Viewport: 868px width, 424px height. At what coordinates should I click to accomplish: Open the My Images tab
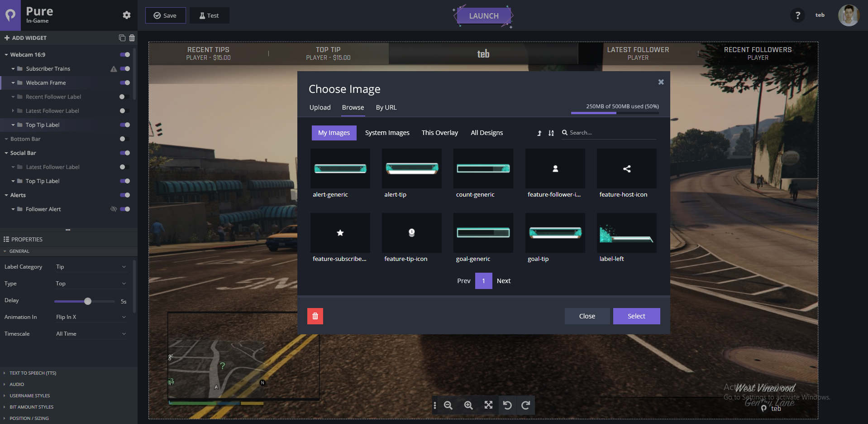[x=334, y=133]
